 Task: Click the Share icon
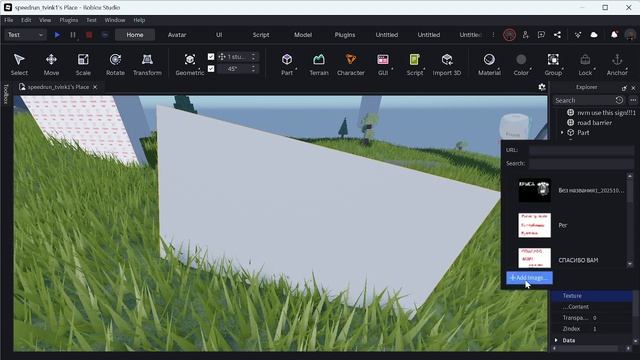pos(557,35)
